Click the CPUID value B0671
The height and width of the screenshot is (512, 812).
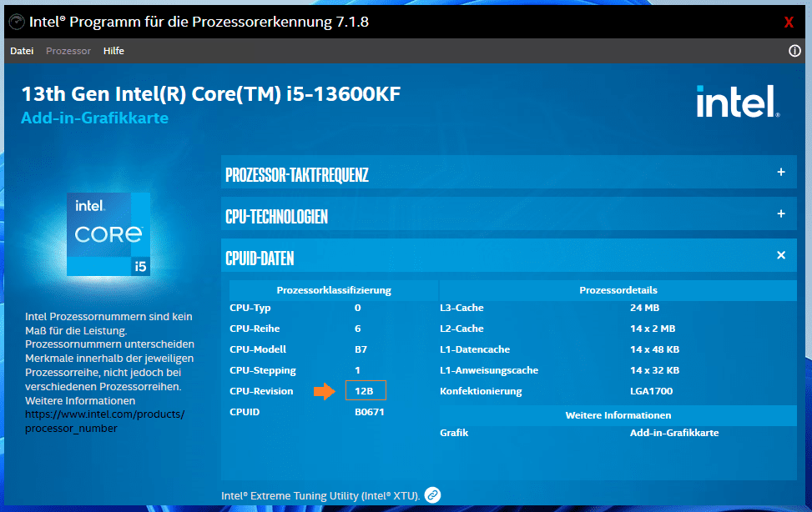pyautogui.click(x=369, y=412)
